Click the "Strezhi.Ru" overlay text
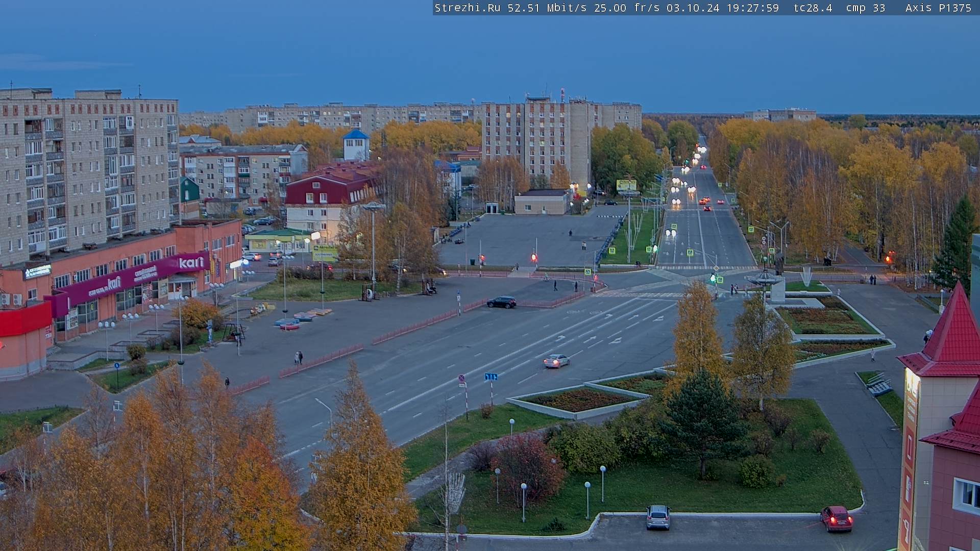Viewport: 980px width, 551px height. coord(468,8)
